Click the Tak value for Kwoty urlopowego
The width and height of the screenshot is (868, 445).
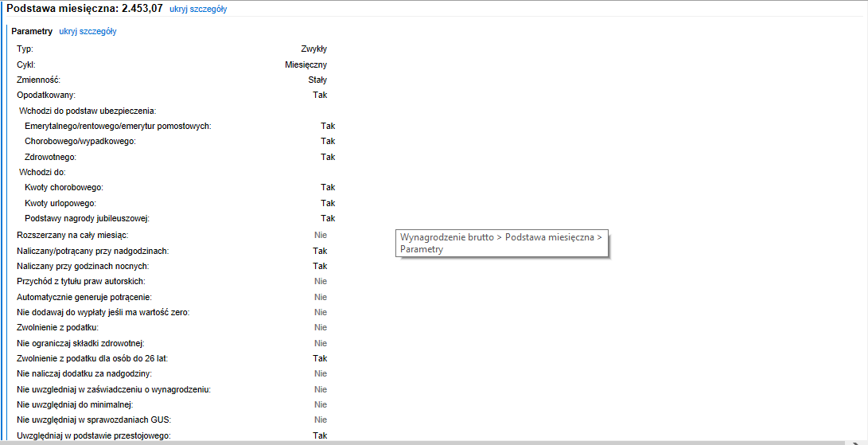328,203
